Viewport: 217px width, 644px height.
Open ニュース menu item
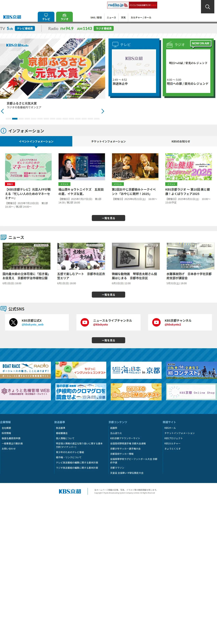(x=111, y=18)
